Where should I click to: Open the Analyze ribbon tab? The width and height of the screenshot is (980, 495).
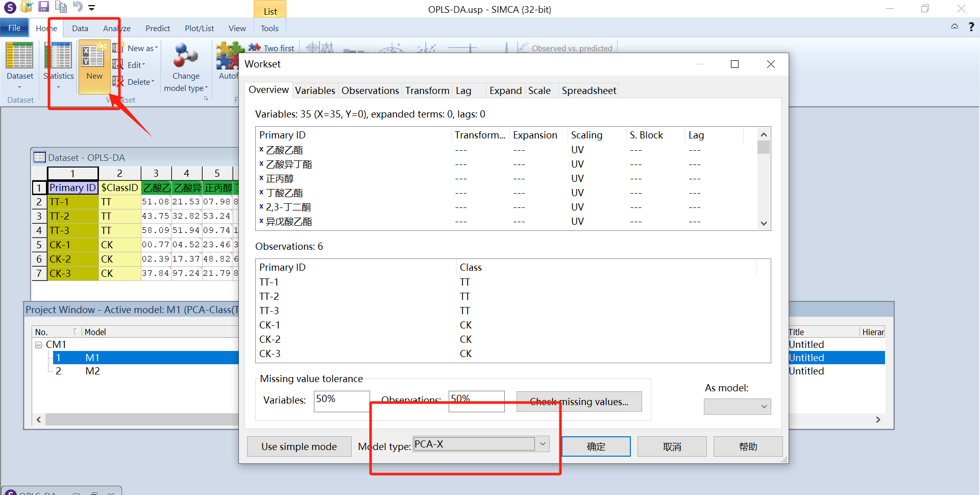pyautogui.click(x=117, y=29)
